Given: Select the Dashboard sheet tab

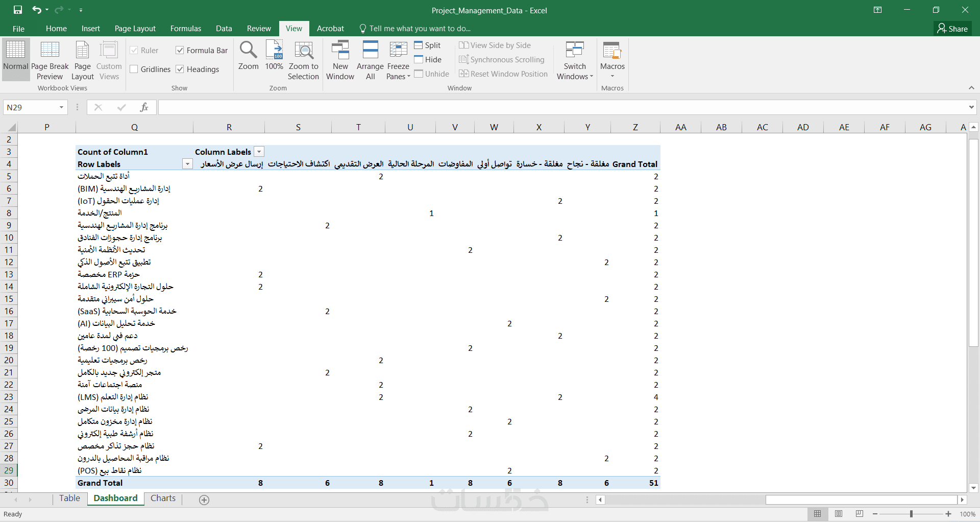Looking at the screenshot, I should pos(115,499).
